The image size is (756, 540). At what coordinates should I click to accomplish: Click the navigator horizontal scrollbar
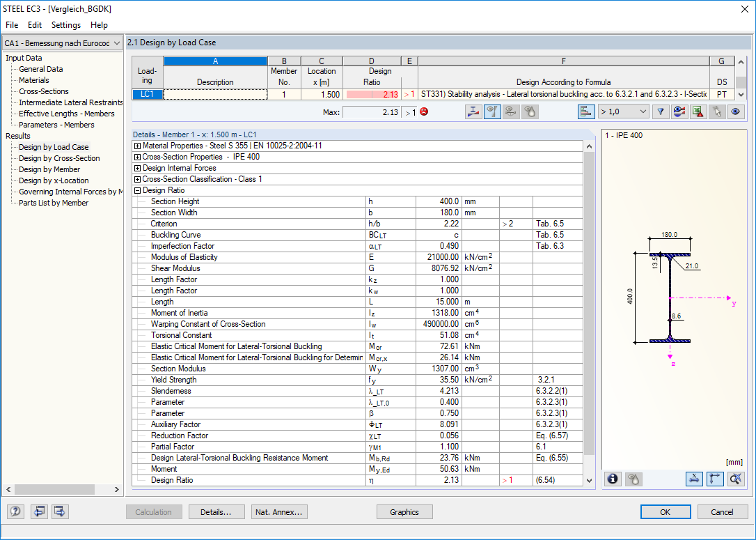point(54,489)
